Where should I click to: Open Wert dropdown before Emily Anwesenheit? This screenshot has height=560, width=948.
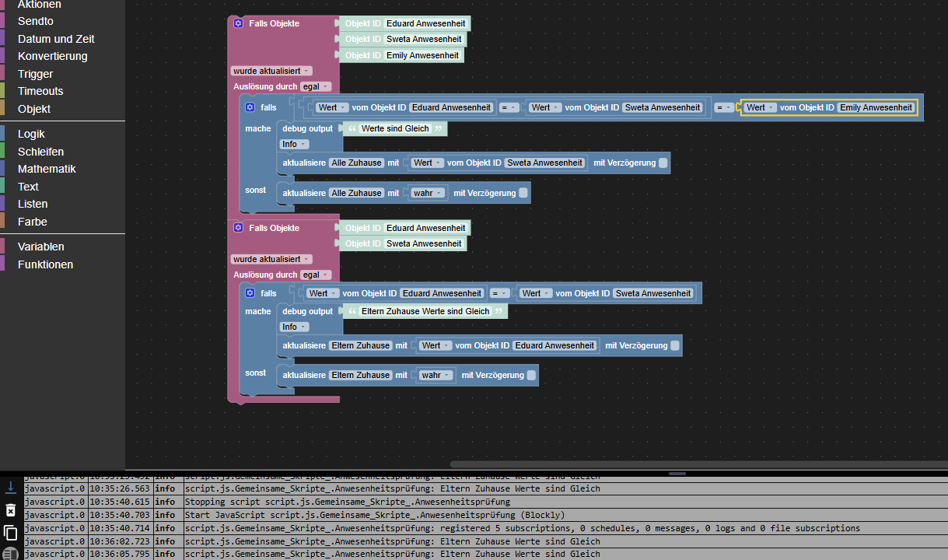[760, 107]
